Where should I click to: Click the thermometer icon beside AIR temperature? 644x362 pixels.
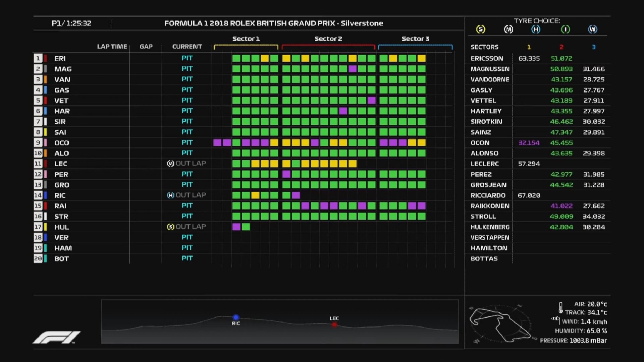(560, 307)
